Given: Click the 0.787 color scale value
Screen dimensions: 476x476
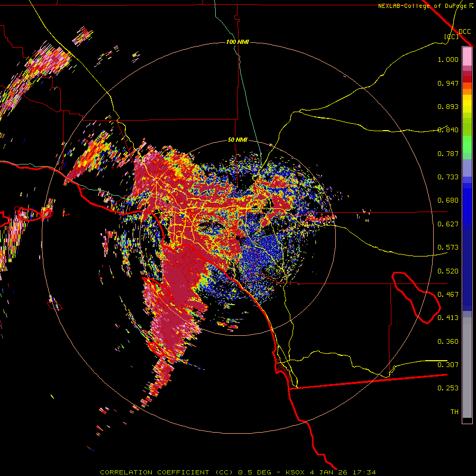Looking at the screenshot, I should tap(448, 153).
